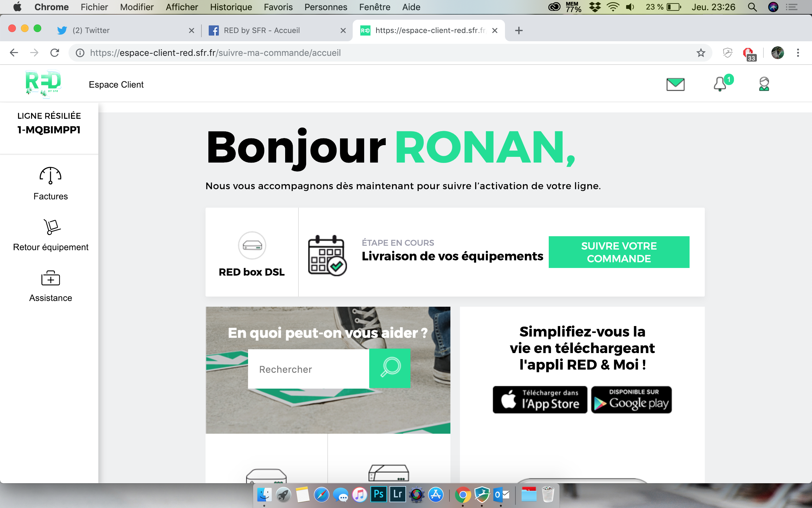Open the Fenêtre menu
Screen dimensions: 812x508
coord(375,7)
